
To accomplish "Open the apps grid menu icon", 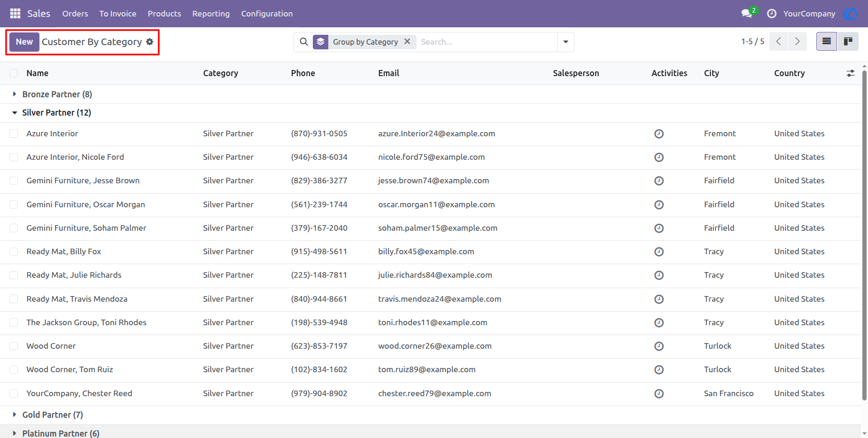I will click(x=15, y=14).
